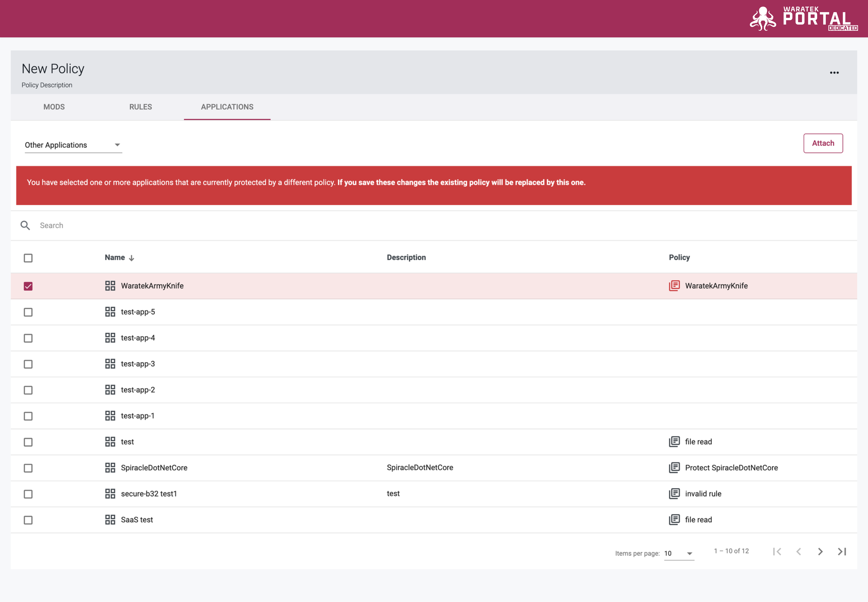Click the Description column header
The height and width of the screenshot is (602, 868).
click(x=406, y=258)
